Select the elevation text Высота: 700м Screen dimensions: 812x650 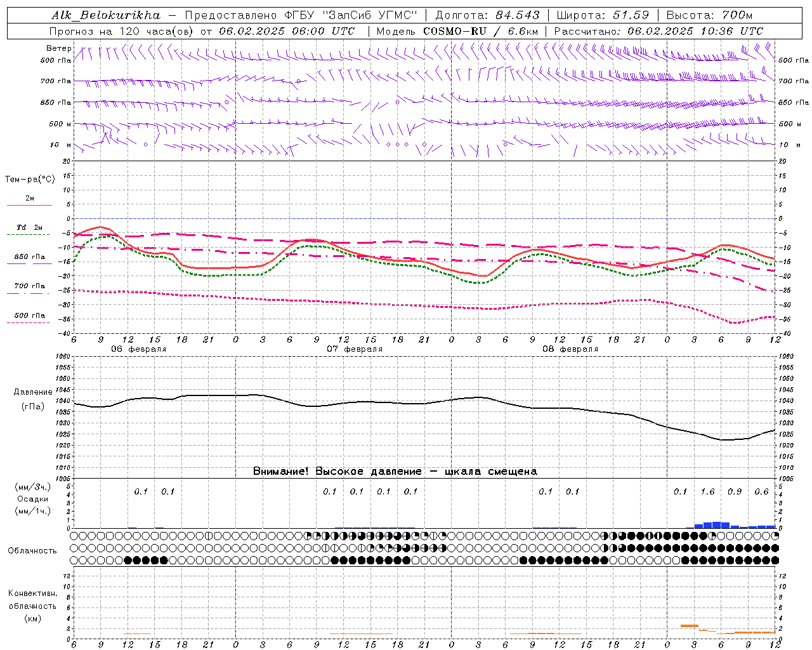point(709,15)
